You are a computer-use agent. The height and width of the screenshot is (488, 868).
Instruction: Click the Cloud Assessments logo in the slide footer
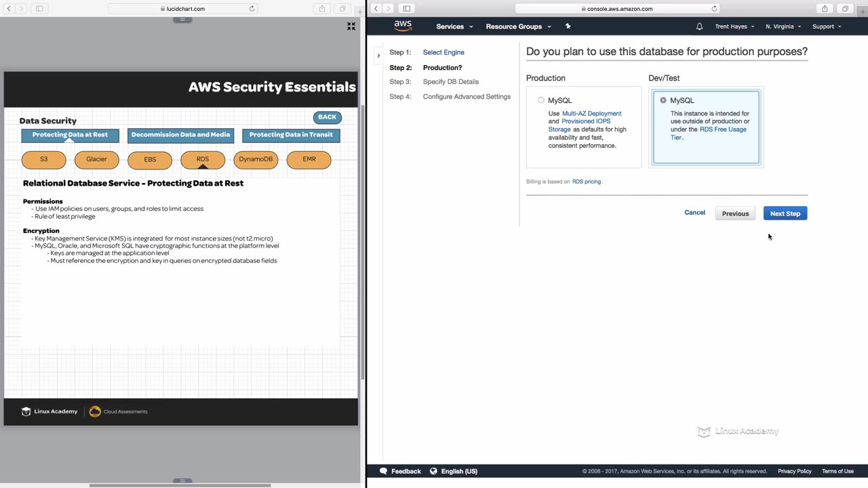click(119, 411)
